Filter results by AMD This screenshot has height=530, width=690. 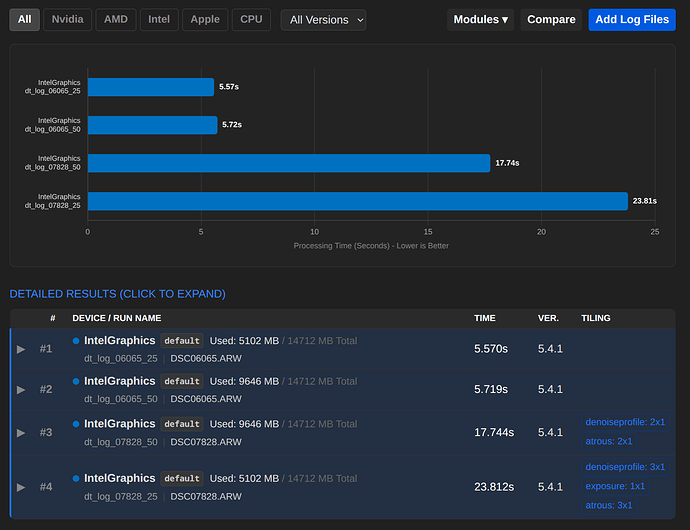pyautogui.click(x=116, y=20)
